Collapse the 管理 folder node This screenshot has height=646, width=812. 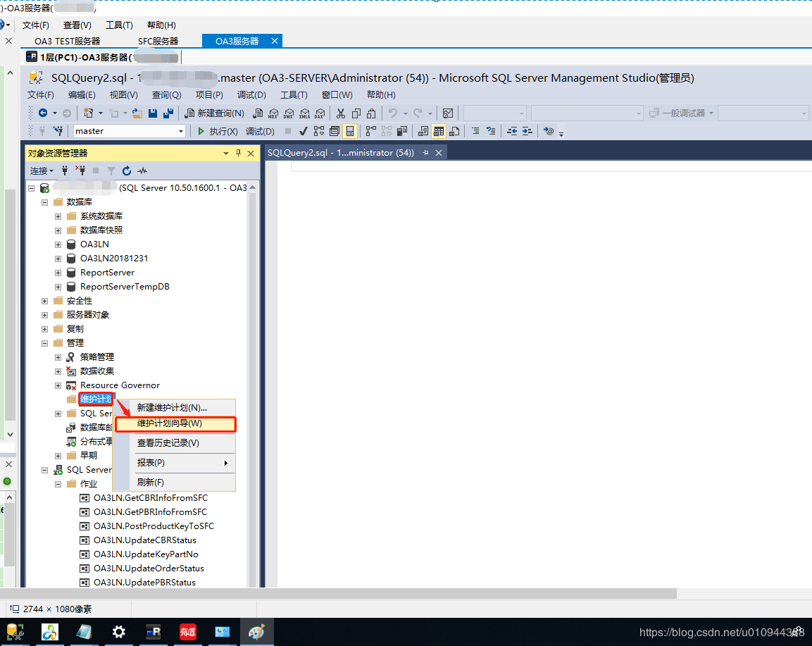[44, 343]
